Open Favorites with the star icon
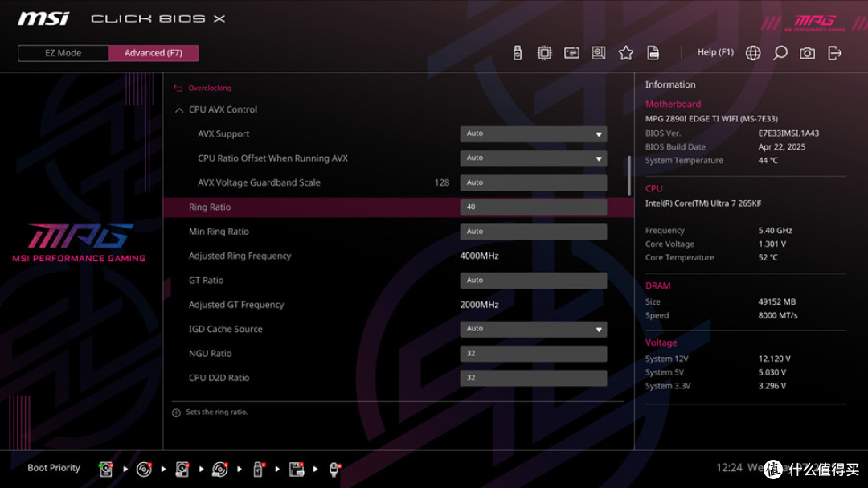This screenshot has height=488, width=868. coord(626,52)
